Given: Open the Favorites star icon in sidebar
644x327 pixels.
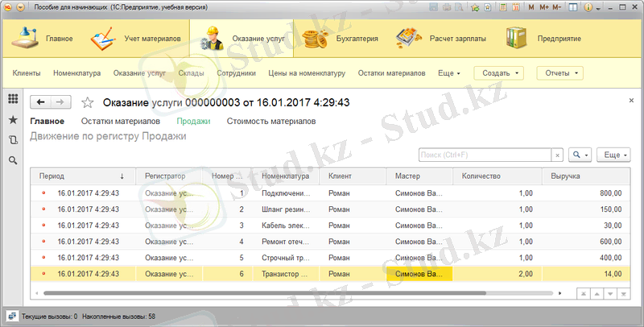Looking at the screenshot, I should click(x=13, y=119).
